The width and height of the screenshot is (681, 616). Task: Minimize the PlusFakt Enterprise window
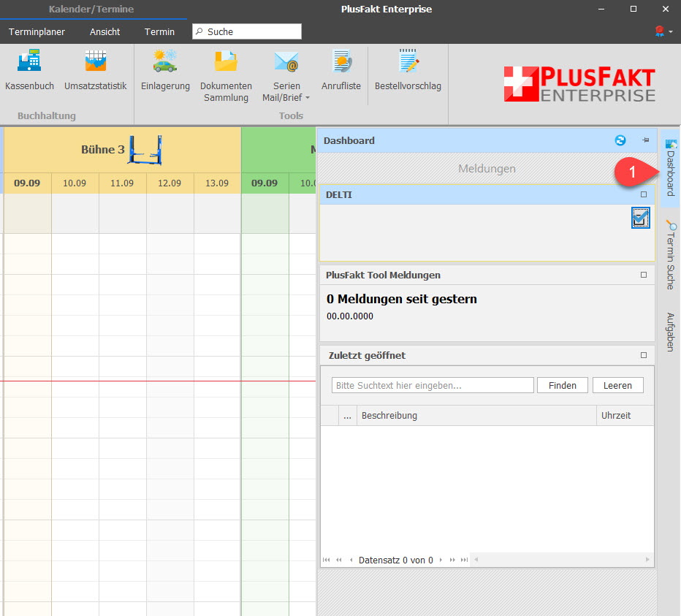(601, 9)
